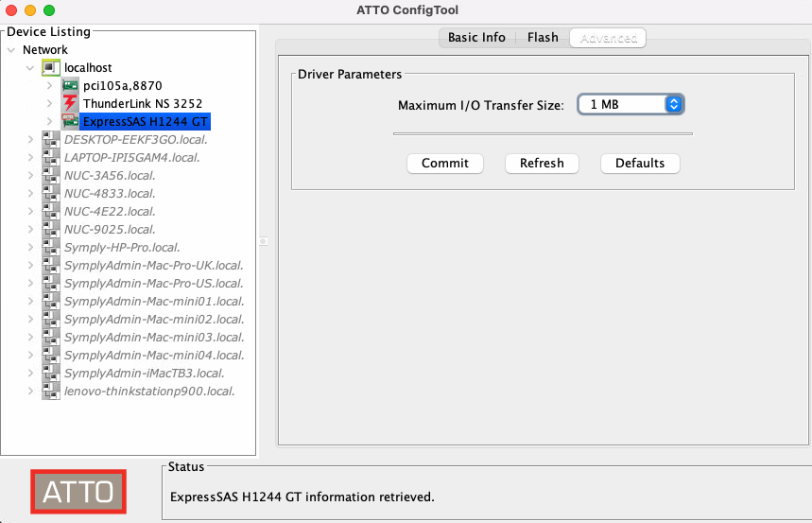Click the NUC-4833.local host icon
The image size is (812, 523).
point(51,193)
